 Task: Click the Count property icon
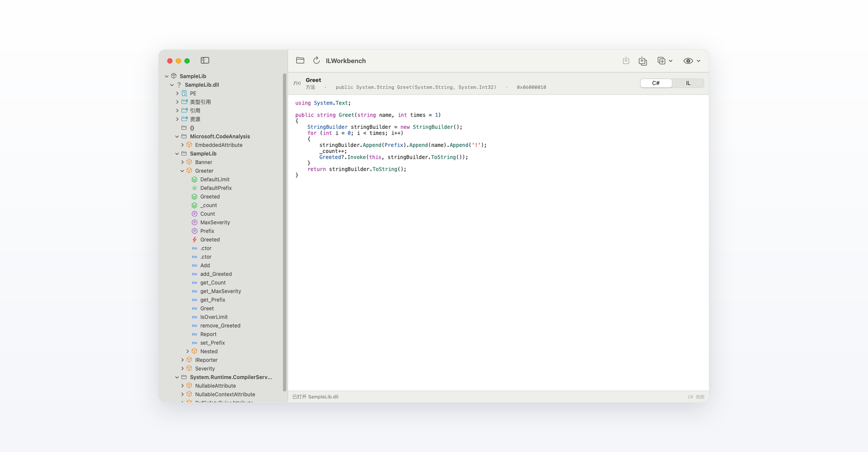point(194,214)
